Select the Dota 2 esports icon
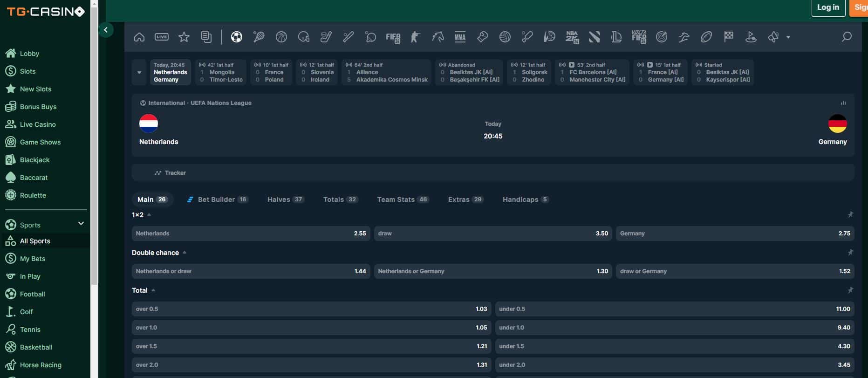 click(x=595, y=37)
